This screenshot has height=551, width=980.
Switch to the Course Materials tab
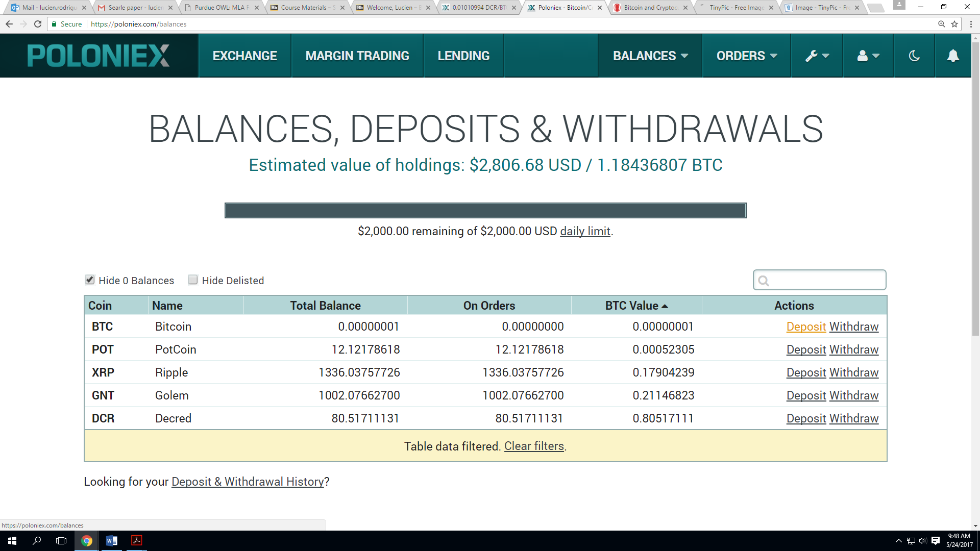(307, 8)
